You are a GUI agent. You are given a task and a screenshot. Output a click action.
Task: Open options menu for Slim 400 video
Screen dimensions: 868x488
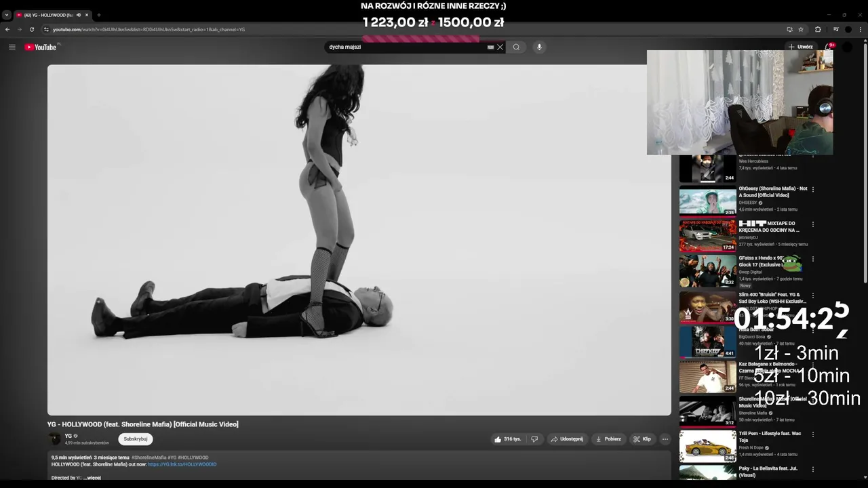click(x=813, y=294)
